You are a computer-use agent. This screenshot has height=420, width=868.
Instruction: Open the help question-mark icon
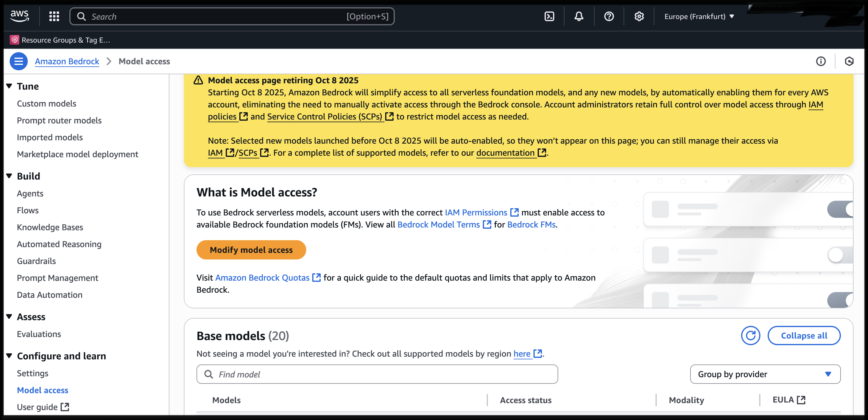click(609, 16)
